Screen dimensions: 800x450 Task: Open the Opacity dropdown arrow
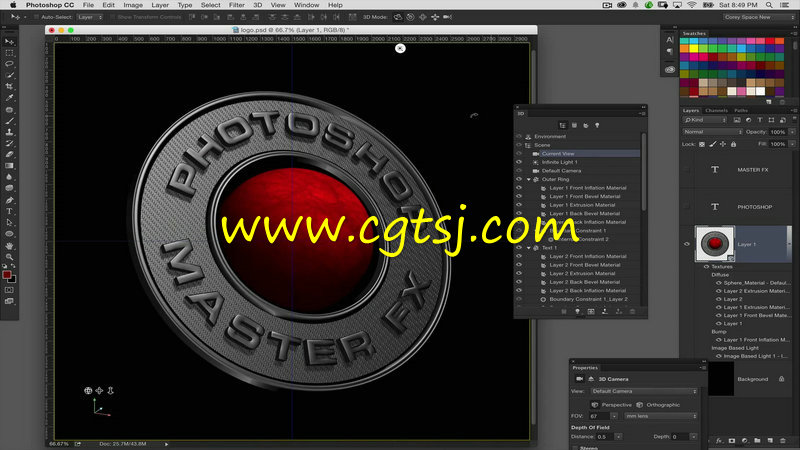click(x=792, y=132)
